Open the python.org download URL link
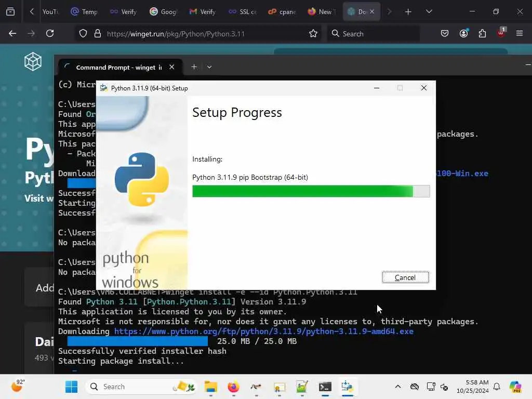The image size is (532, 399). (263, 331)
